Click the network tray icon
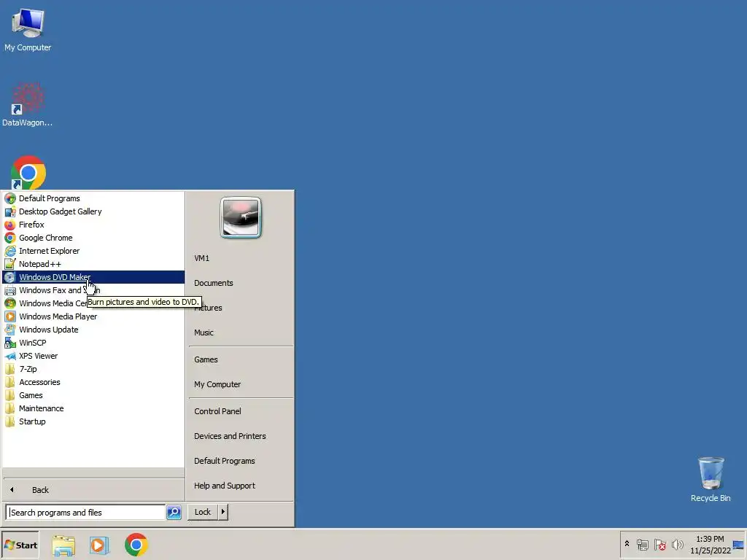The width and height of the screenshot is (747, 560). 642,544
